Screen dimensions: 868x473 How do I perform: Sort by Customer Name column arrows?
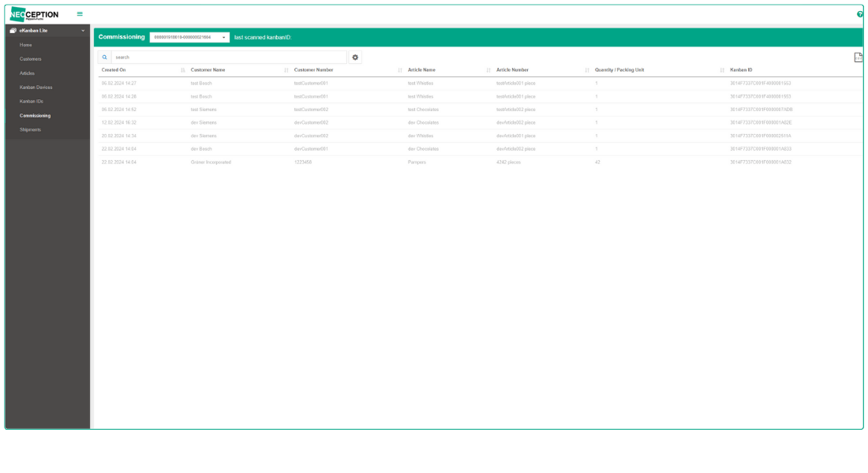[x=286, y=70]
